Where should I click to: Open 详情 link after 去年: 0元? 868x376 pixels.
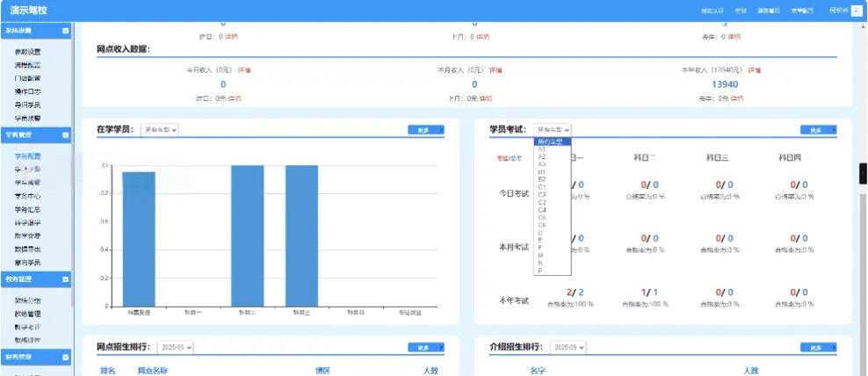coord(737,98)
